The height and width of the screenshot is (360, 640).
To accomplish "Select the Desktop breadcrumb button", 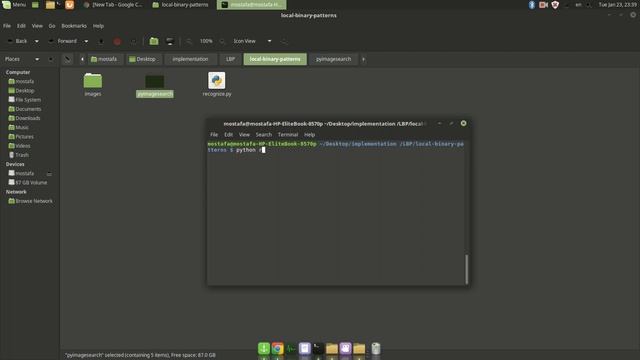I will coord(143,59).
